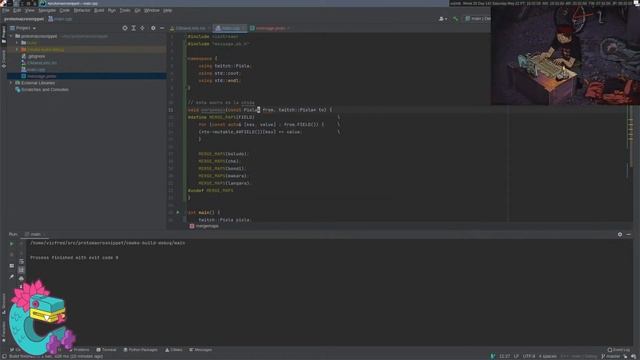Hide the Run panel with minus icon

(x=628, y=234)
